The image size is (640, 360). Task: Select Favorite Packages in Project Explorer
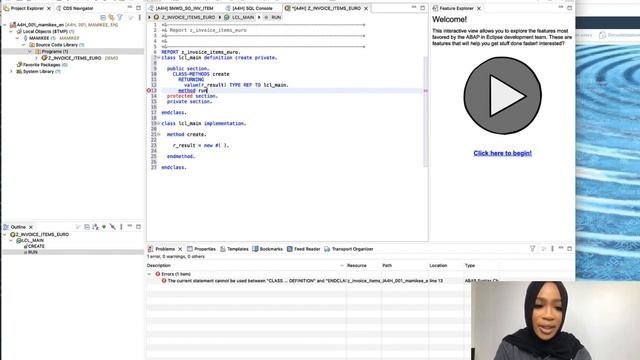tap(42, 65)
